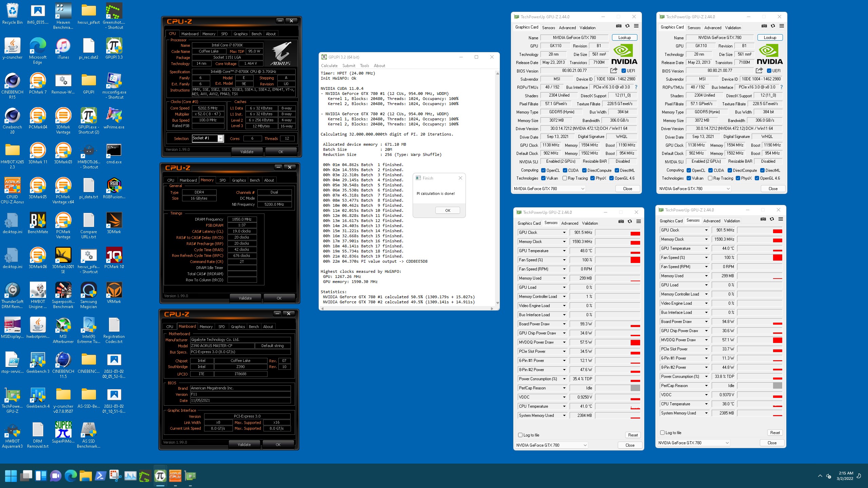Click Bus Interface question mark in top-right GPU-Z
Screen dimensions: 868x488
click(x=781, y=87)
